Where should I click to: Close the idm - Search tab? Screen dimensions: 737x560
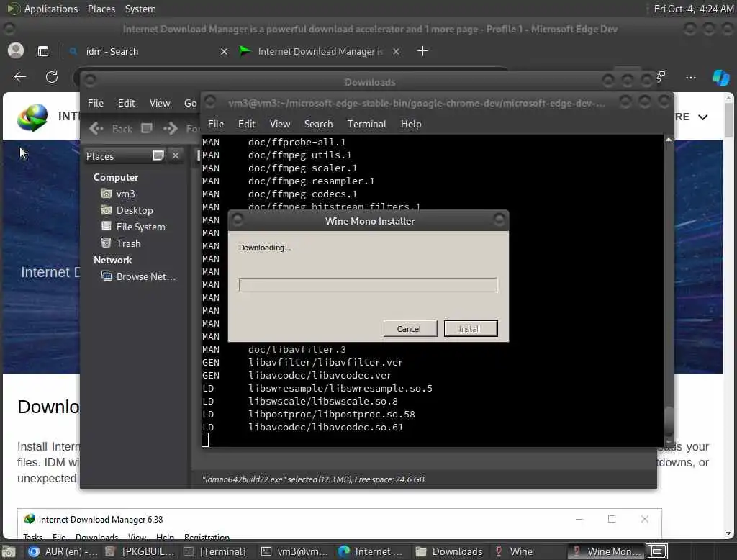[x=225, y=51]
